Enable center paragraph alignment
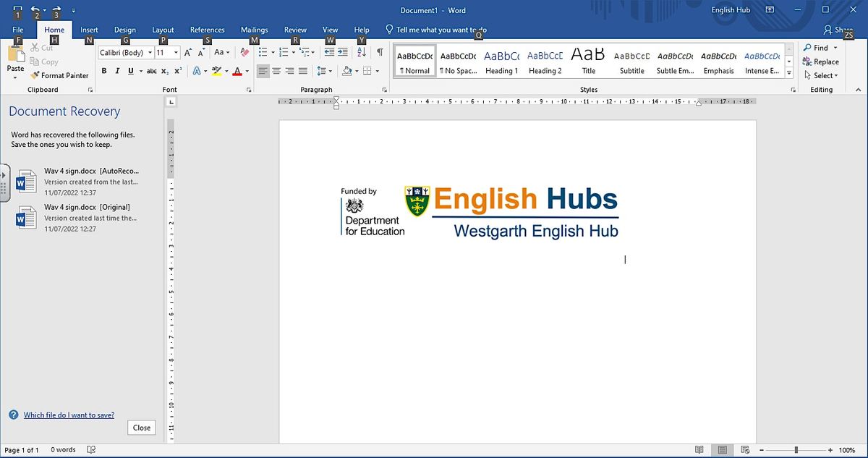 click(x=276, y=71)
